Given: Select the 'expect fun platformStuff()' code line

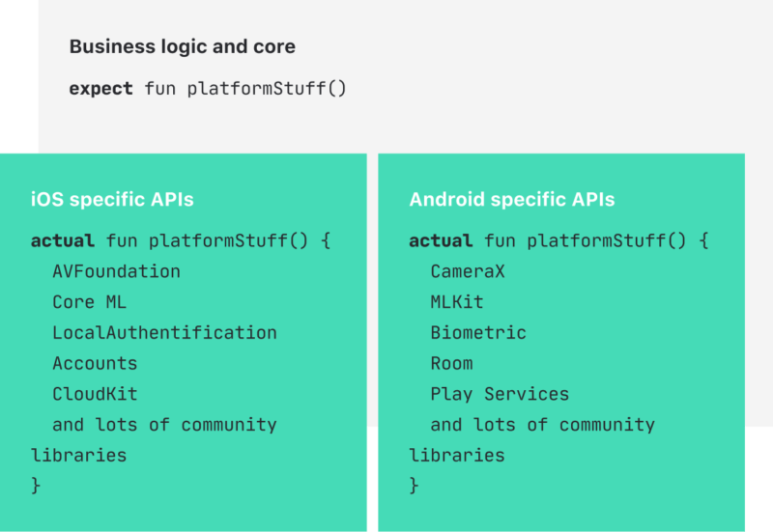Looking at the screenshot, I should click(x=208, y=89).
